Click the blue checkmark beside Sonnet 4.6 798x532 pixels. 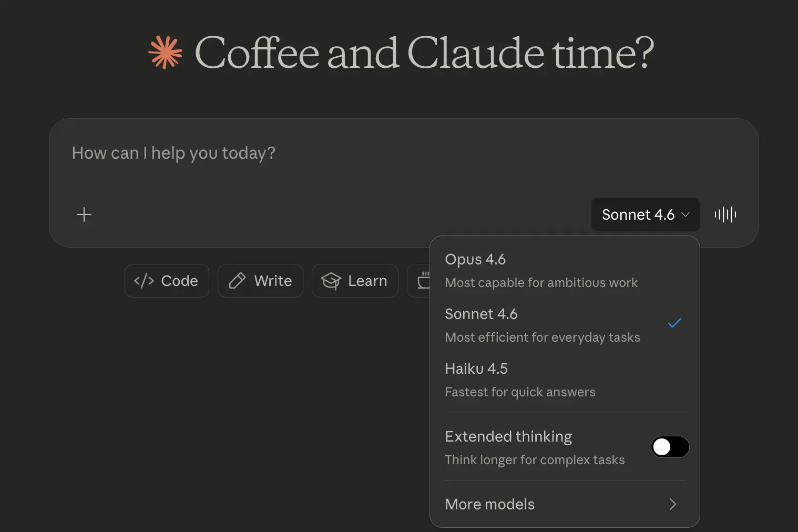(x=674, y=323)
